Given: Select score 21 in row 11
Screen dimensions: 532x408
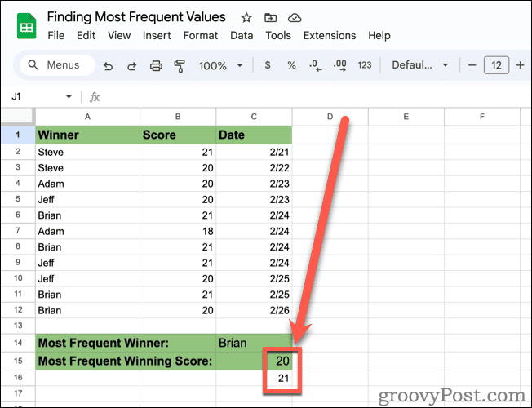Looking at the screenshot, I should point(178,295).
